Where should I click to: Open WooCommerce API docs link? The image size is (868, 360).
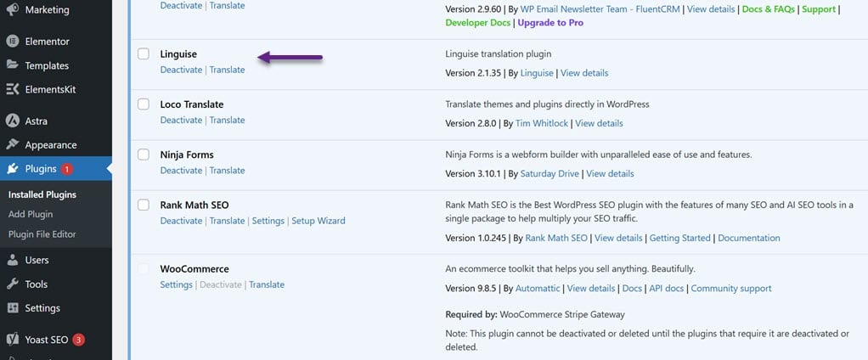coord(667,288)
